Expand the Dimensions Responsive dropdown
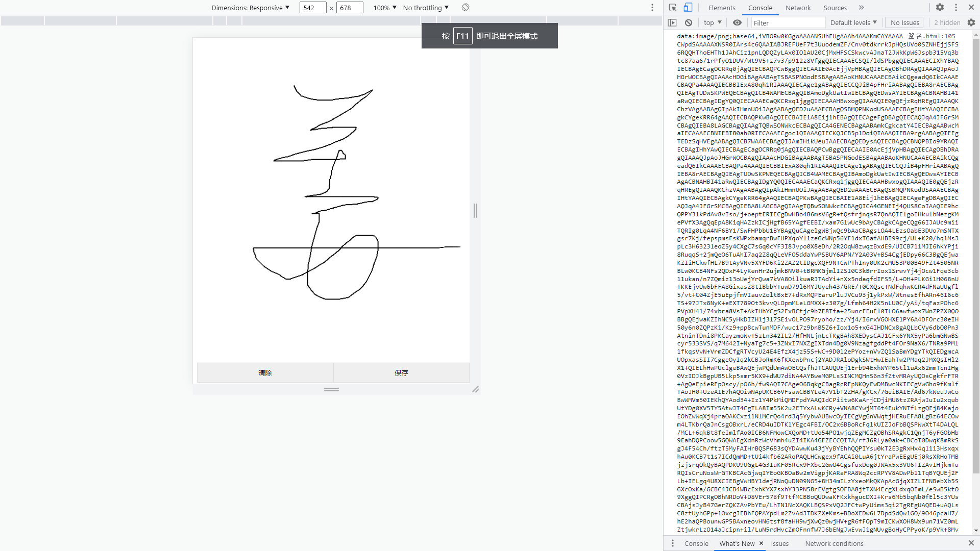Image resolution: width=980 pixels, height=551 pixels. tap(250, 8)
